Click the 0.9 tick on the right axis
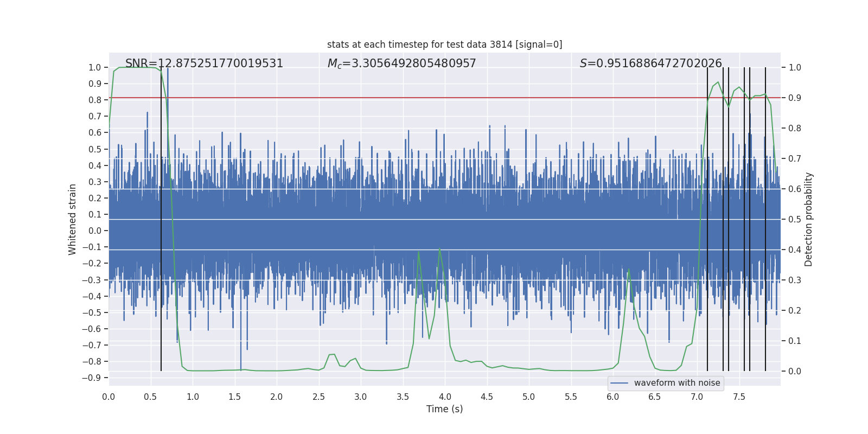The height and width of the screenshot is (434, 868). [795, 98]
